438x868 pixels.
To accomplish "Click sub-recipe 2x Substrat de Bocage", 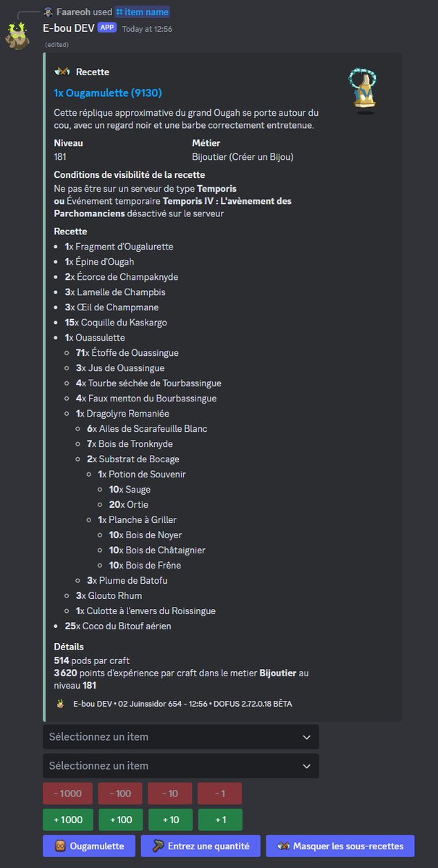I will coord(133,459).
